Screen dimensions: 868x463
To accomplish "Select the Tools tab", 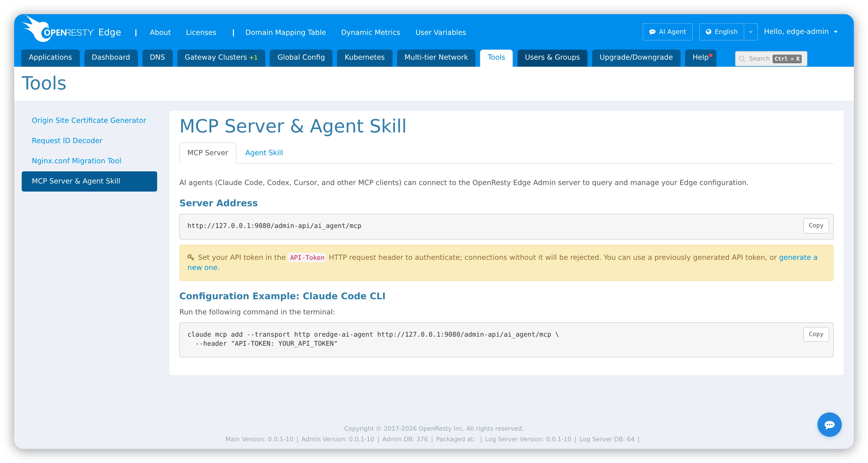I will click(x=496, y=58).
